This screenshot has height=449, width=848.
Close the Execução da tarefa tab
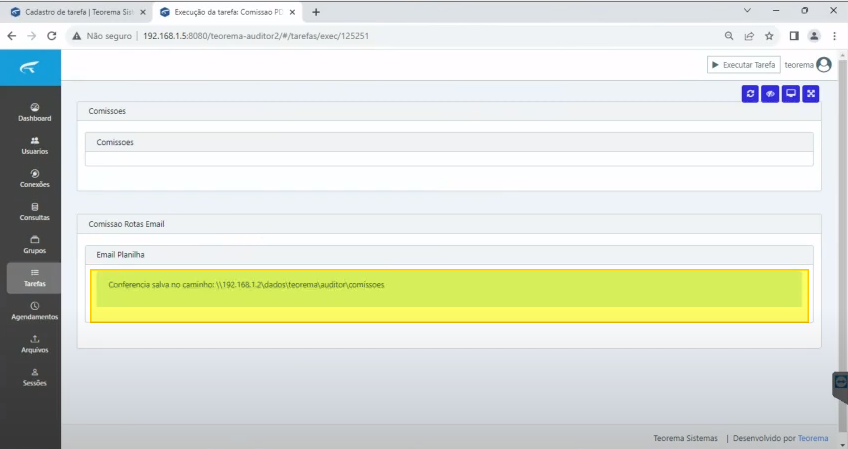[x=292, y=12]
